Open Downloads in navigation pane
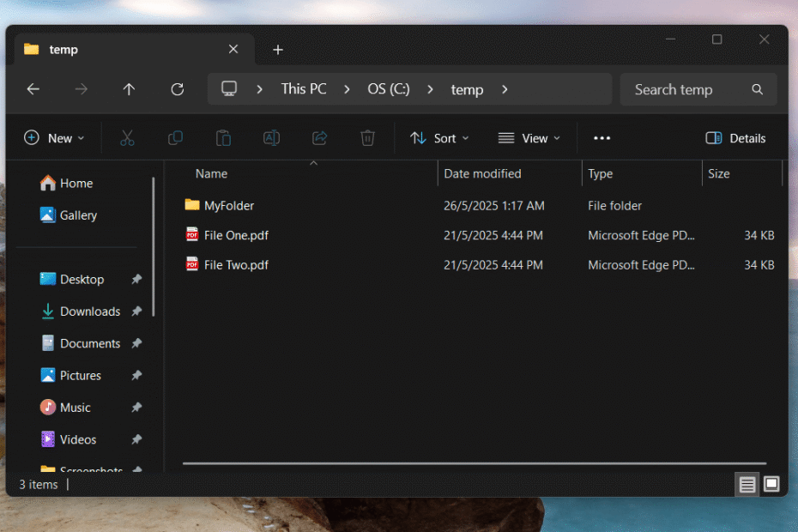This screenshot has height=532, width=798. [x=80, y=311]
